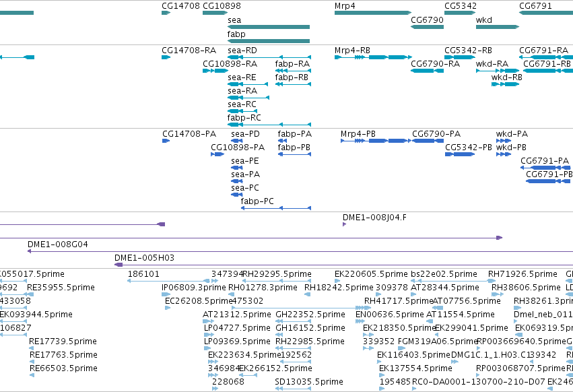This screenshot has width=573, height=392.
Task: Click protein label sea-PD
Action: pos(245,134)
